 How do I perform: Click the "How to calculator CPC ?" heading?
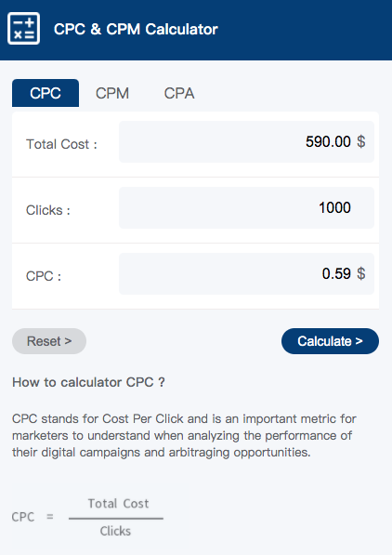pos(88,382)
